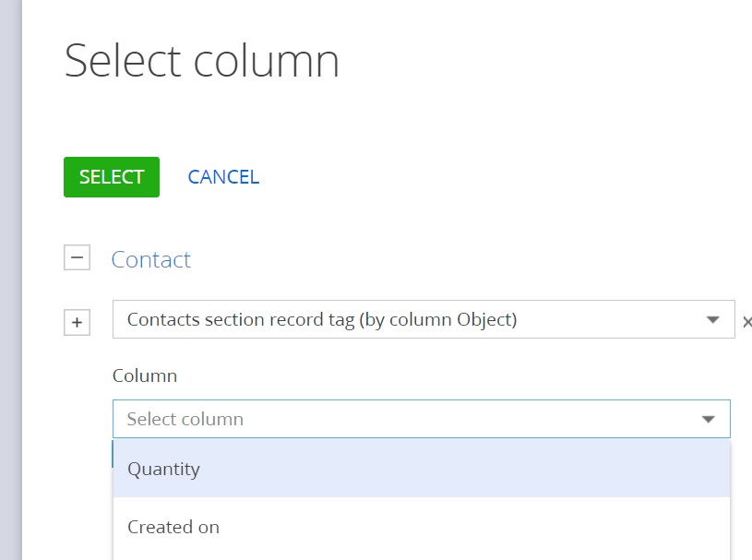
Task: Click the x icon right of tag dropdown
Action: coord(746,322)
